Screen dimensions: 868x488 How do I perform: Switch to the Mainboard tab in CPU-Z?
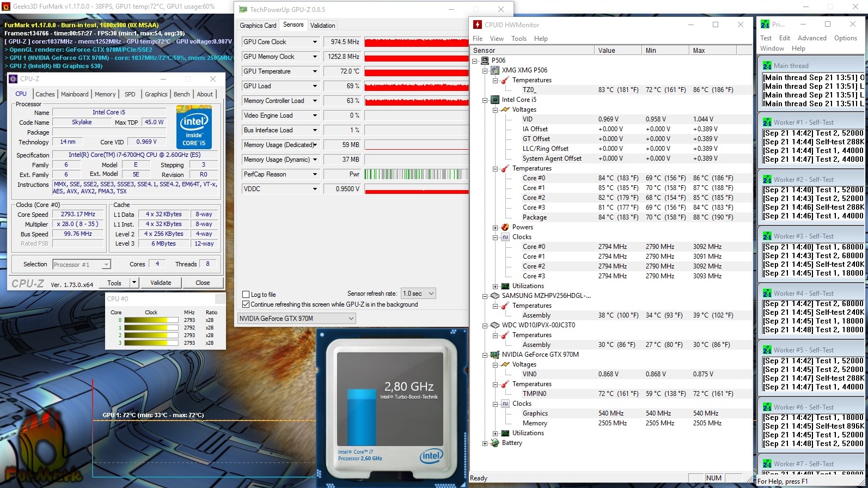(x=75, y=94)
